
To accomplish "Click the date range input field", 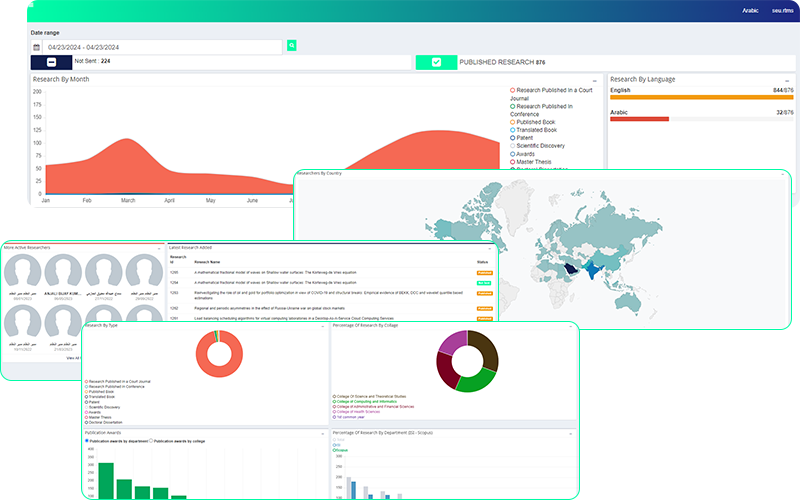I will tap(162, 46).
